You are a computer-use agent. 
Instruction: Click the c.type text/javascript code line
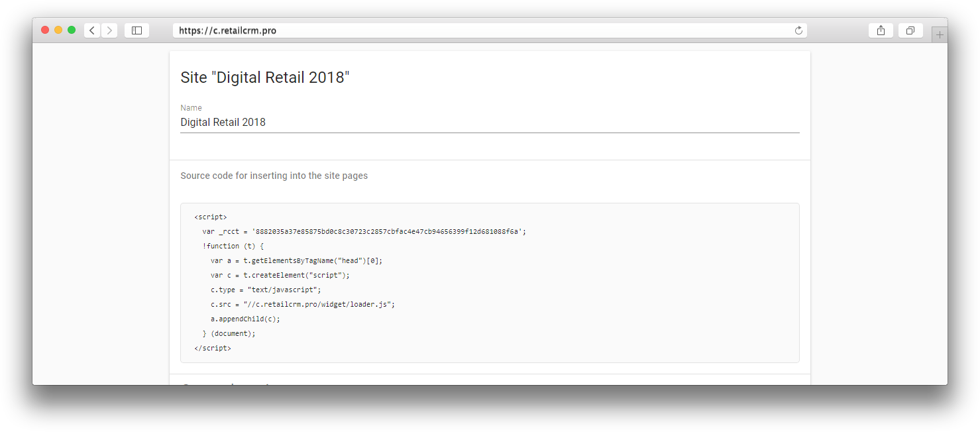tap(266, 290)
